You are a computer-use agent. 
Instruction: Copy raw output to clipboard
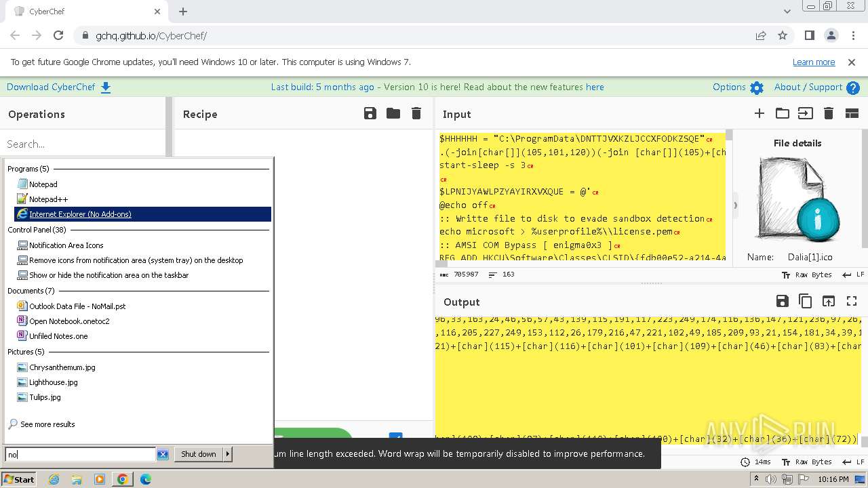pyautogui.click(x=806, y=301)
